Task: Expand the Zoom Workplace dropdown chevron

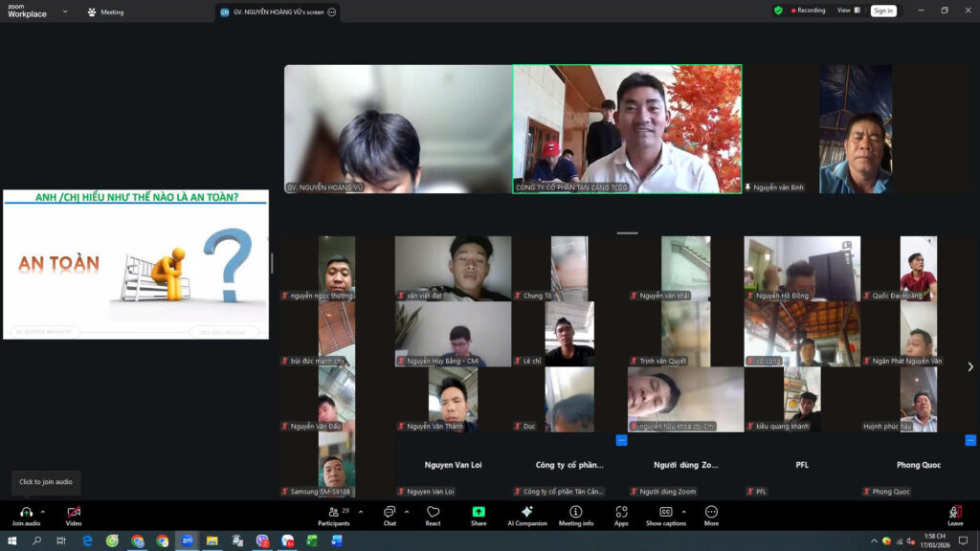Action: 65,11
